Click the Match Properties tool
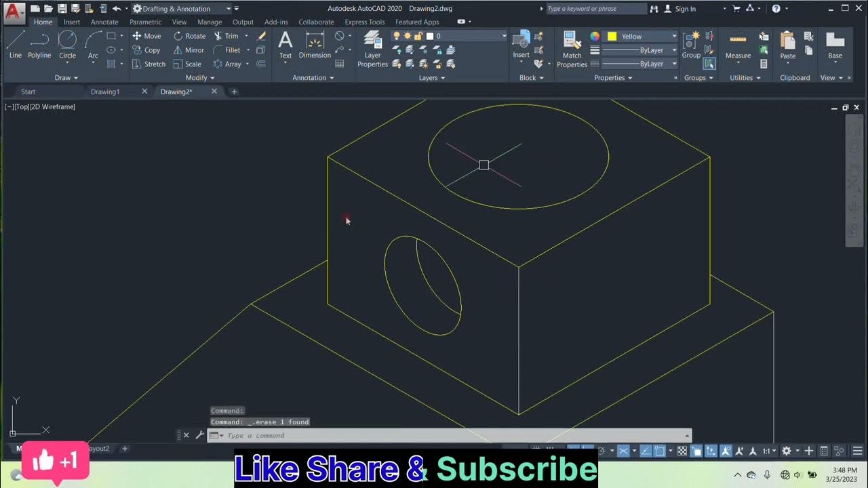This screenshot has width=868, height=488. click(x=572, y=49)
